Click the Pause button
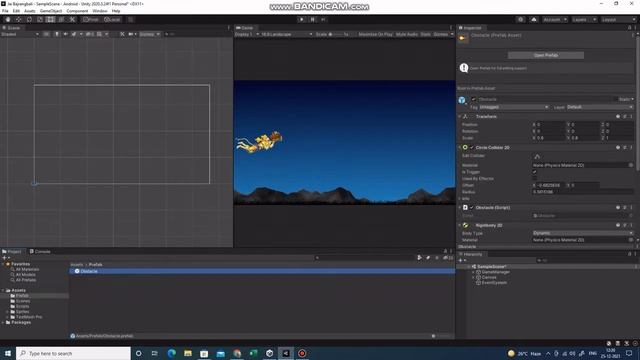Viewport: 640px width, 360px height. (313, 19)
